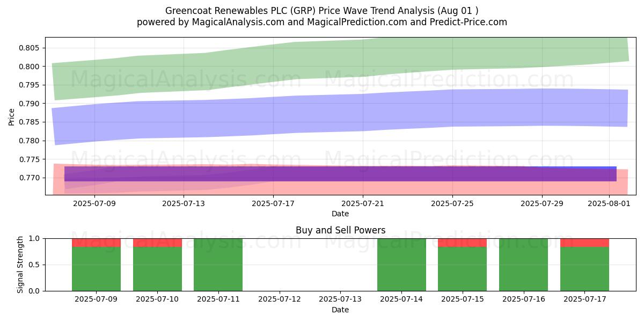
Task: Click the green bar for 2025-07-14
Action: (x=401, y=265)
